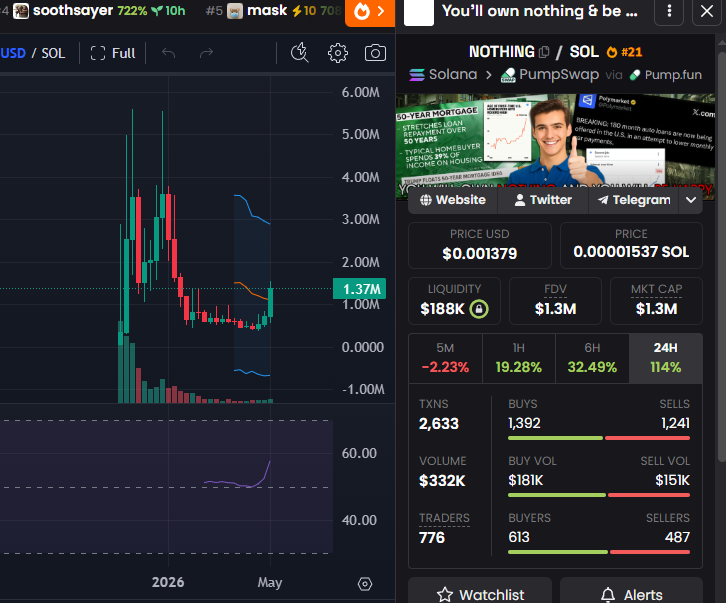The image size is (726, 603).
Task: Switch chart price to USD
Action: (x=13, y=53)
